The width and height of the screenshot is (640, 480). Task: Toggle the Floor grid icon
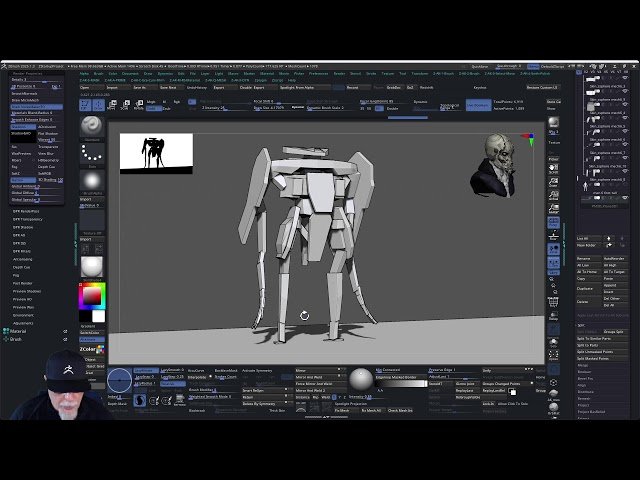pos(553,236)
